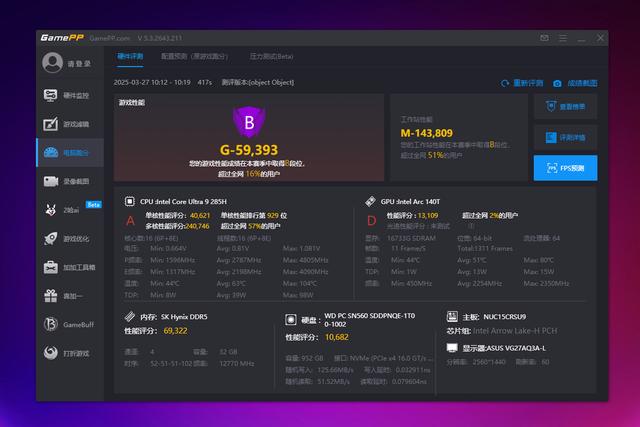Click the CPU Max: 104°C temperature value
The height and width of the screenshot is (427, 640).
point(299,283)
